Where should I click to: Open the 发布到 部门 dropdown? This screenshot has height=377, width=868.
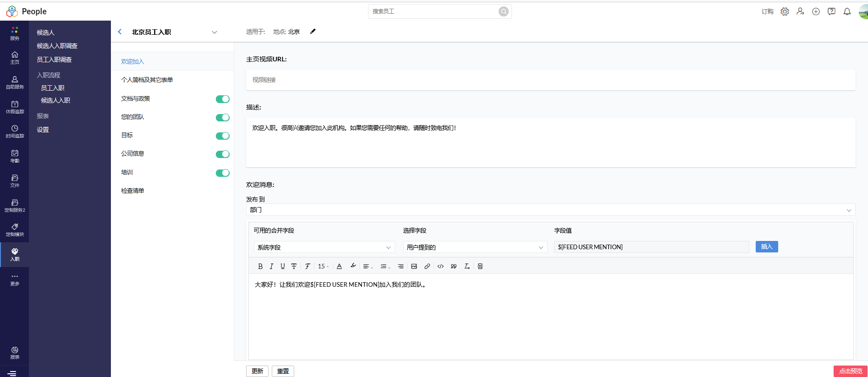point(550,210)
